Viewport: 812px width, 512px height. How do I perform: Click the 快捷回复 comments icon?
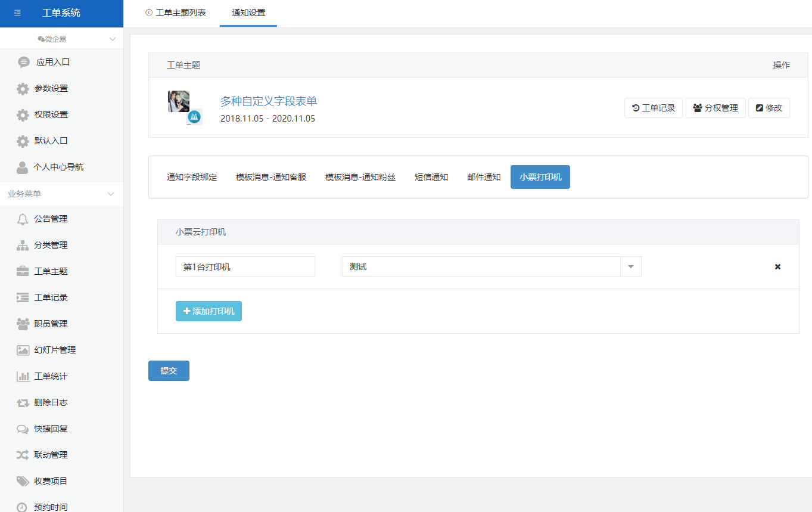(23, 429)
